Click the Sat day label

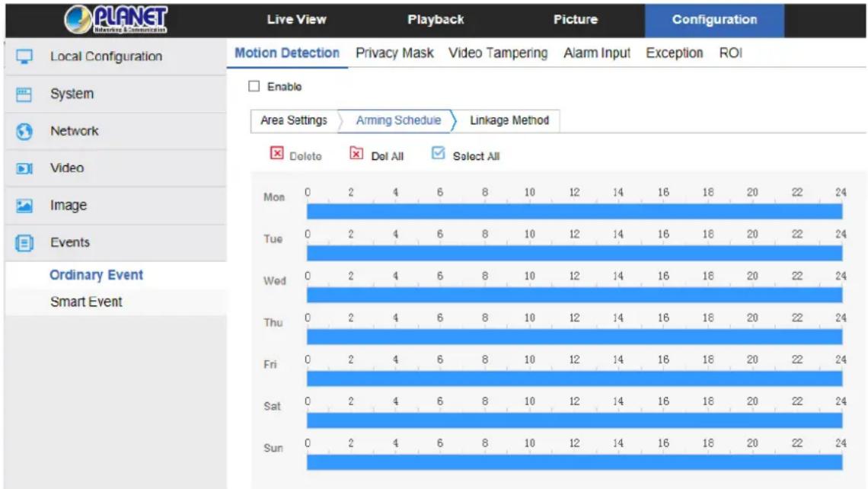point(272,406)
